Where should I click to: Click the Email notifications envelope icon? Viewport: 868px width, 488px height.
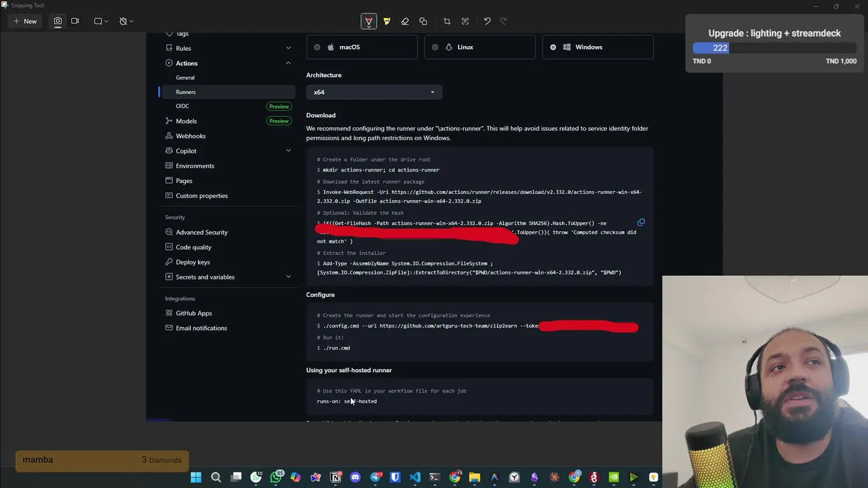coord(169,328)
